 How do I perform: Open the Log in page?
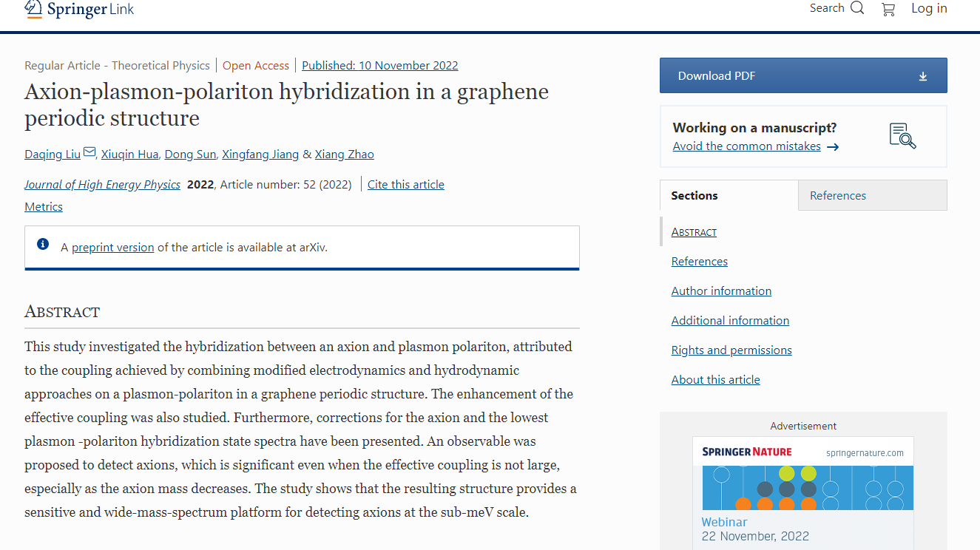click(929, 8)
